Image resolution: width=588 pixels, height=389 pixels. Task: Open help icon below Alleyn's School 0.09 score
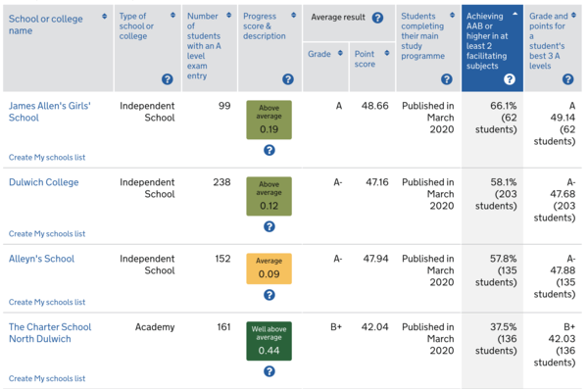pyautogui.click(x=269, y=295)
